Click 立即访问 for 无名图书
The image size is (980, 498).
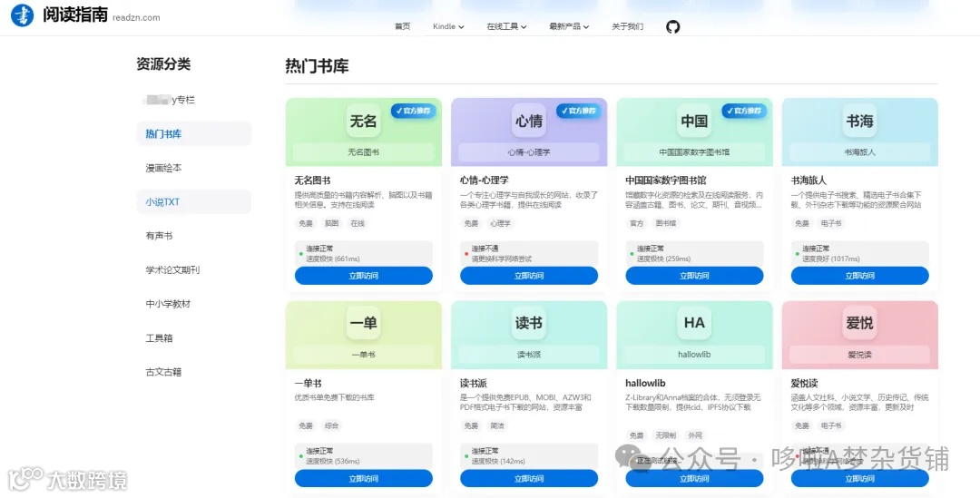click(x=364, y=276)
